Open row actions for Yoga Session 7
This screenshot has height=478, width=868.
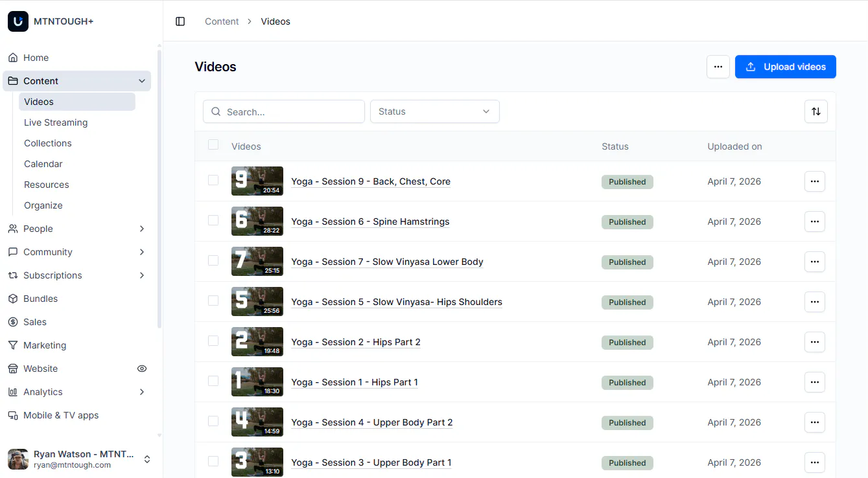click(815, 262)
